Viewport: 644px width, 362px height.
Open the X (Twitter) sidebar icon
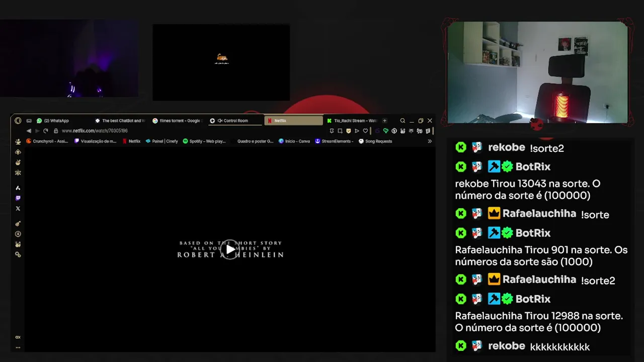point(18,208)
